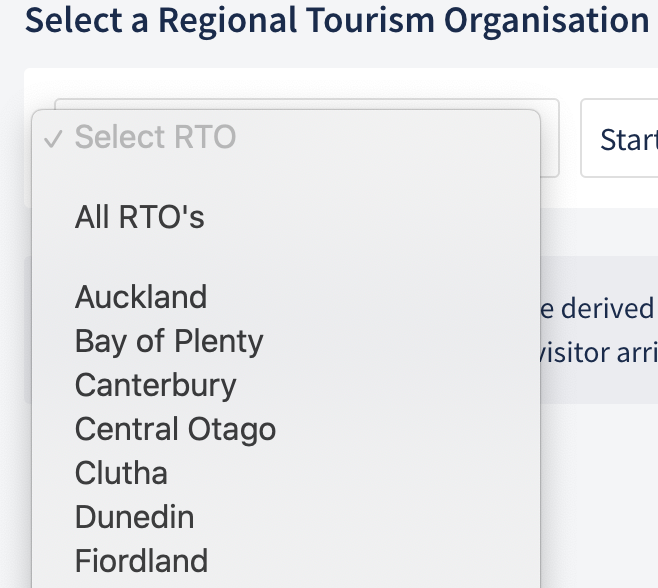Click the Start date field

620,139
